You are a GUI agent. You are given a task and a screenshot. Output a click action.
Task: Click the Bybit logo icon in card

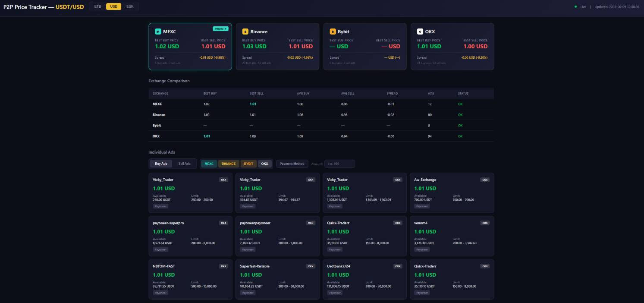click(333, 32)
